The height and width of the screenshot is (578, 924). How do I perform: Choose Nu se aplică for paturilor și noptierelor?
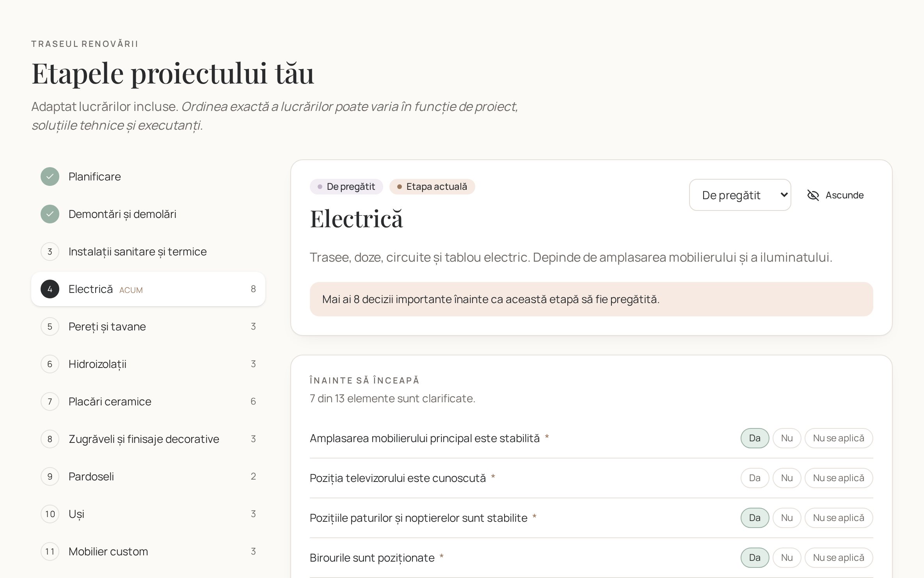click(839, 518)
